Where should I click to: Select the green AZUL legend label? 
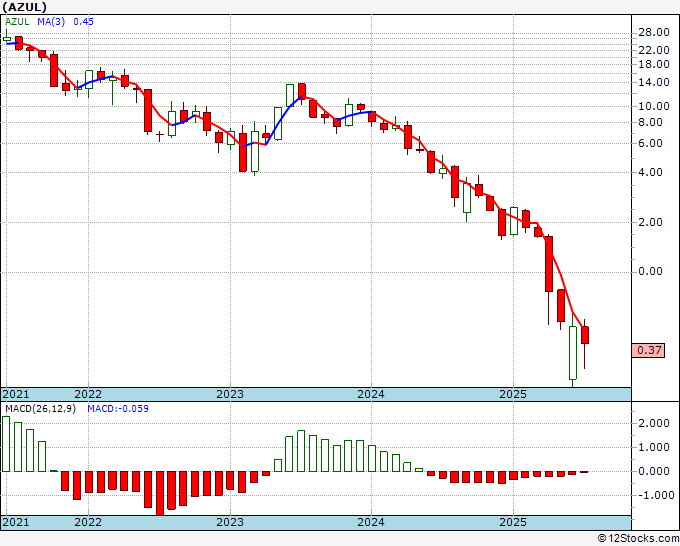pos(17,22)
